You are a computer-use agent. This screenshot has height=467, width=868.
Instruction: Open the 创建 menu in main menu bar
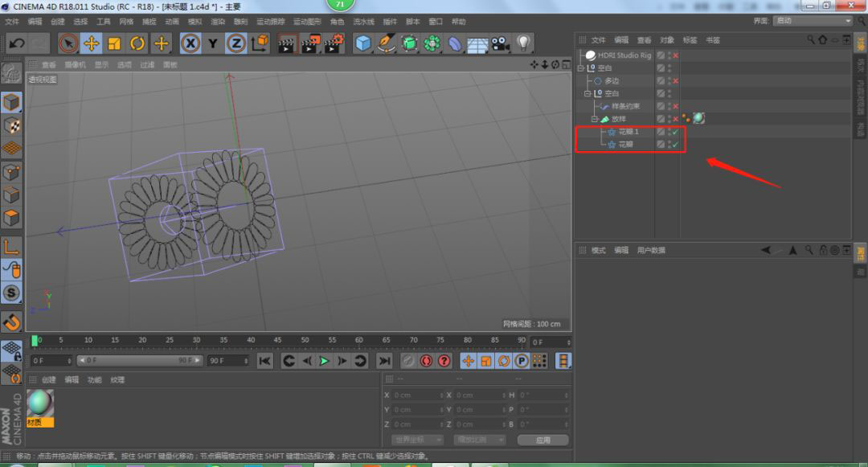pyautogui.click(x=58, y=22)
